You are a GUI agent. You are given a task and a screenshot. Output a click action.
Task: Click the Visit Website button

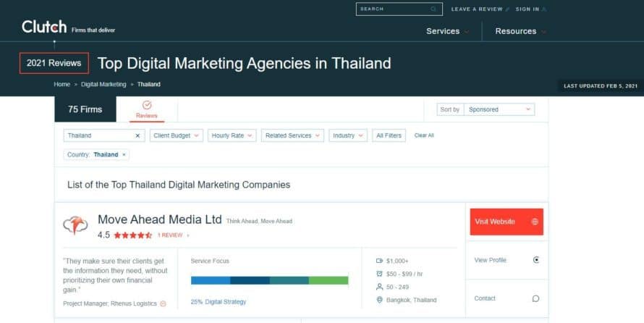(x=507, y=222)
